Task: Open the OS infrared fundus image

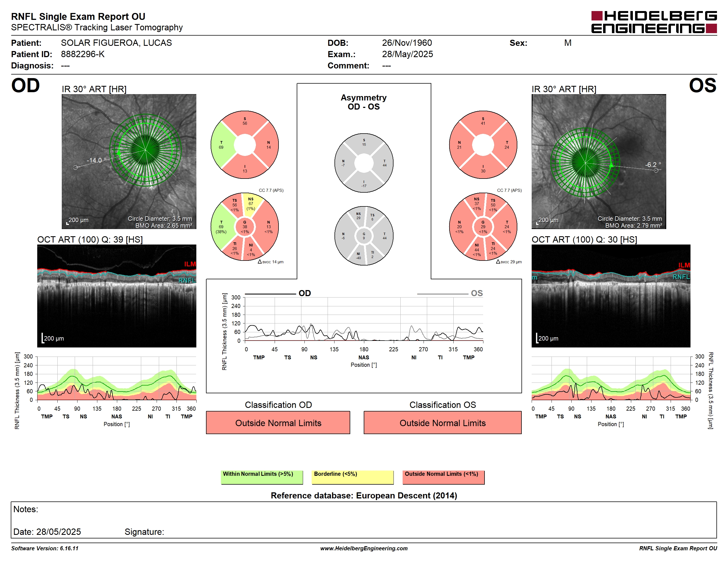Action: tap(599, 161)
